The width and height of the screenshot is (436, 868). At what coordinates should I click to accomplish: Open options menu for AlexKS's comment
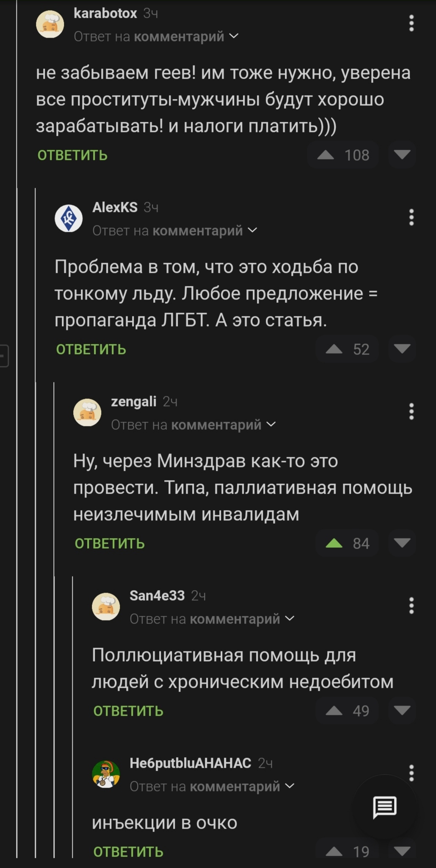(x=411, y=217)
